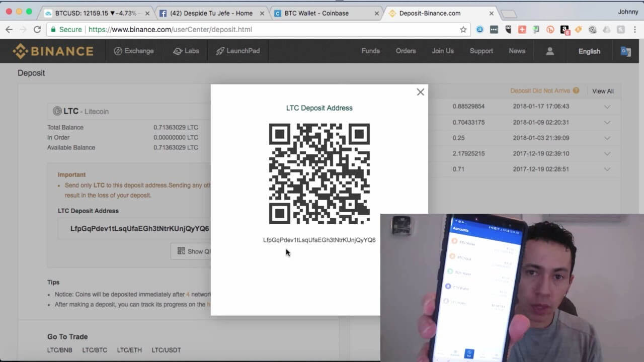Viewport: 644px width, 362px height.
Task: Open the user account profile icon
Action: (x=549, y=51)
